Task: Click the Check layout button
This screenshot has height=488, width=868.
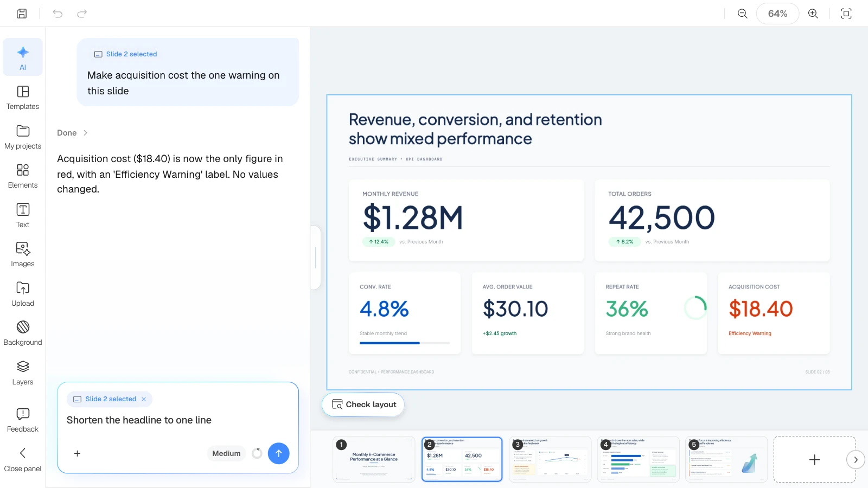Action: click(363, 404)
